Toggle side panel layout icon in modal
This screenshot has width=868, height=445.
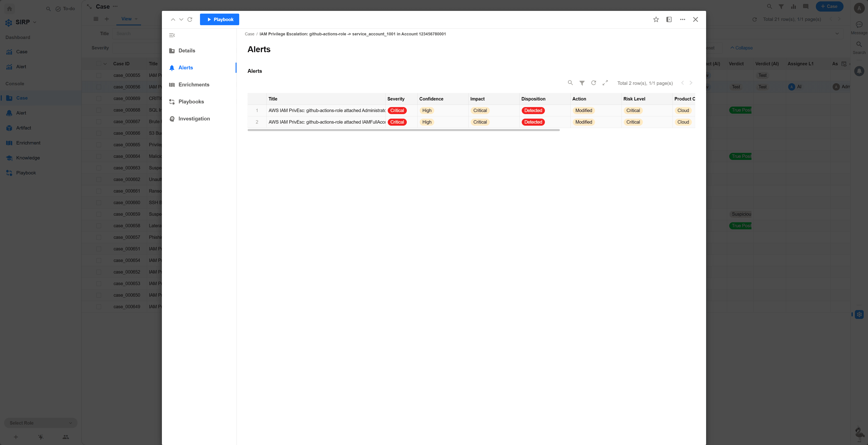pyautogui.click(x=669, y=20)
